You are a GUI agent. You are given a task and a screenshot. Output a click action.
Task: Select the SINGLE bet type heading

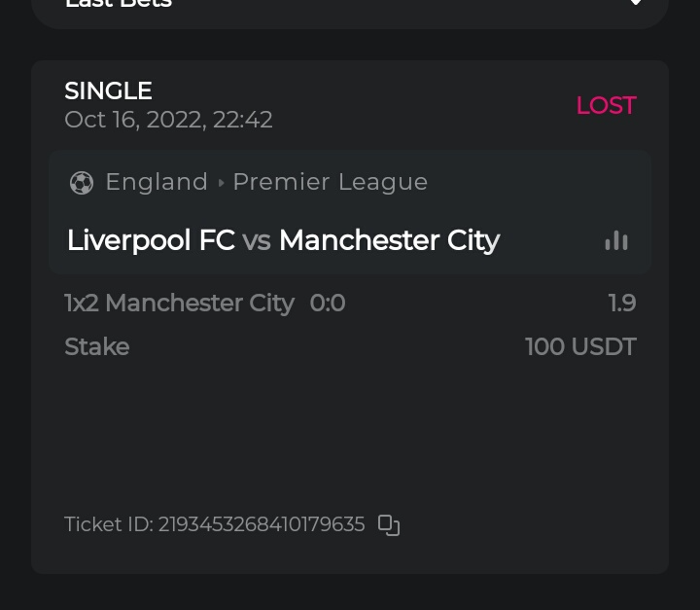(108, 90)
